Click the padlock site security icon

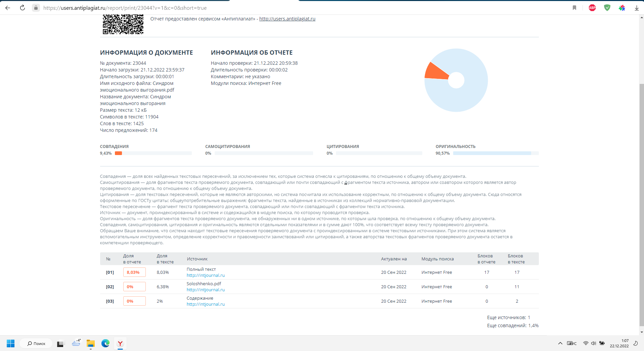click(36, 8)
